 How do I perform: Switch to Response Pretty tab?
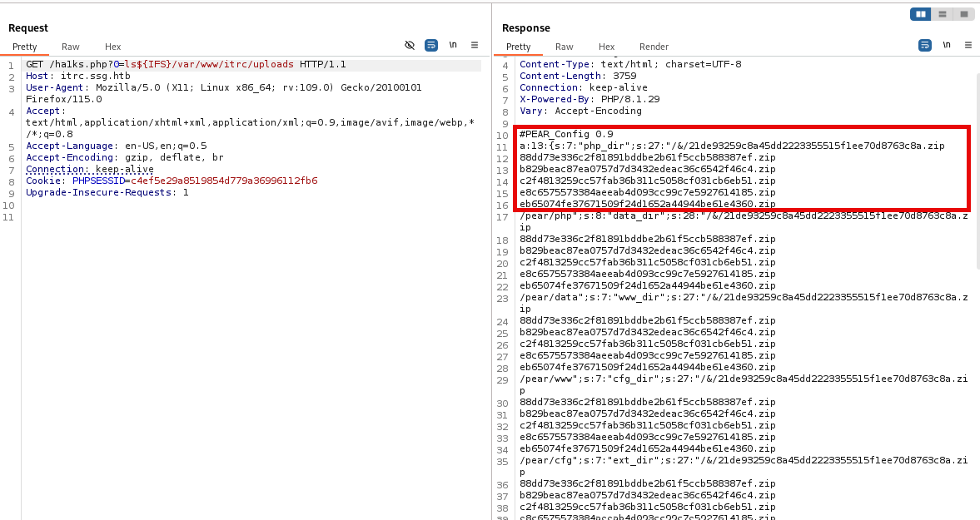[x=518, y=47]
